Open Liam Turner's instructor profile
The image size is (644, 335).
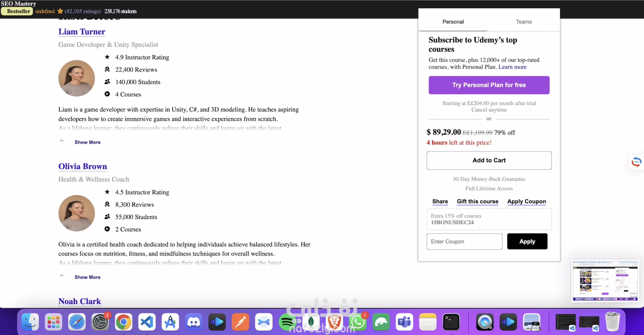pyautogui.click(x=82, y=32)
